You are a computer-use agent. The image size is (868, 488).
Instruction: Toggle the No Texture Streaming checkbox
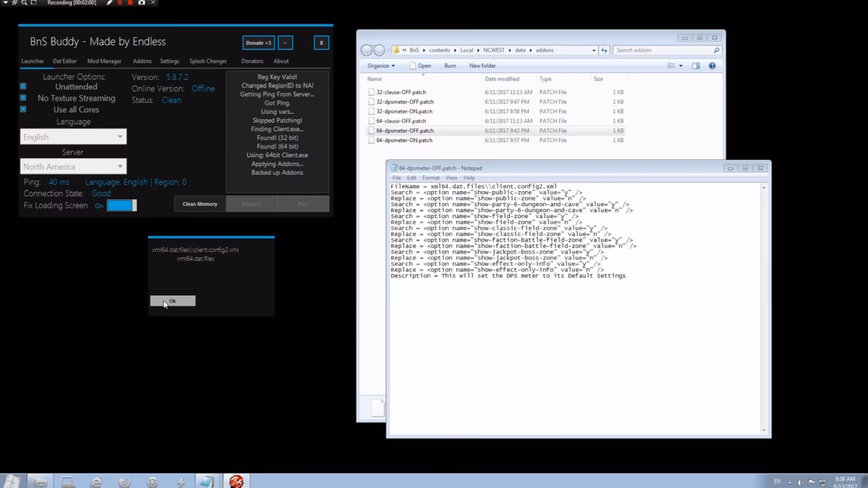tap(23, 98)
